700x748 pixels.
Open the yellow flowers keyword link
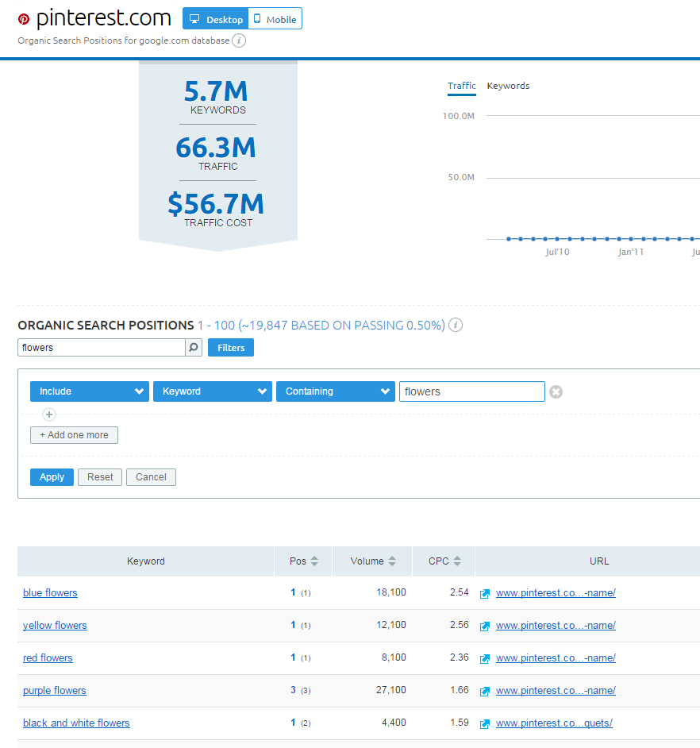coord(55,626)
